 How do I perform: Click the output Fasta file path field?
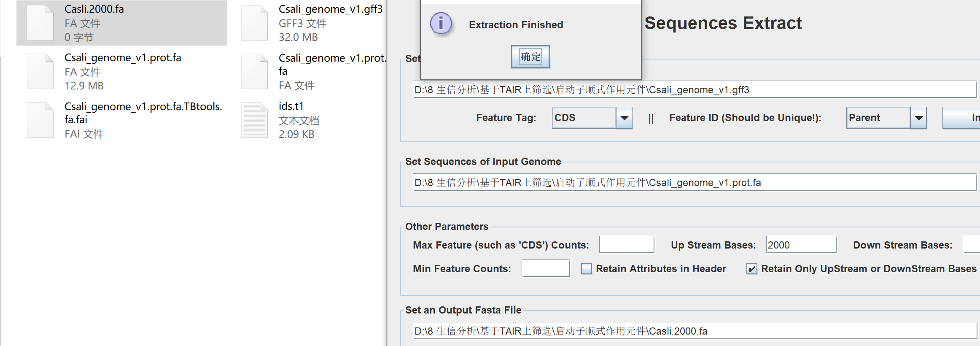coord(695,331)
